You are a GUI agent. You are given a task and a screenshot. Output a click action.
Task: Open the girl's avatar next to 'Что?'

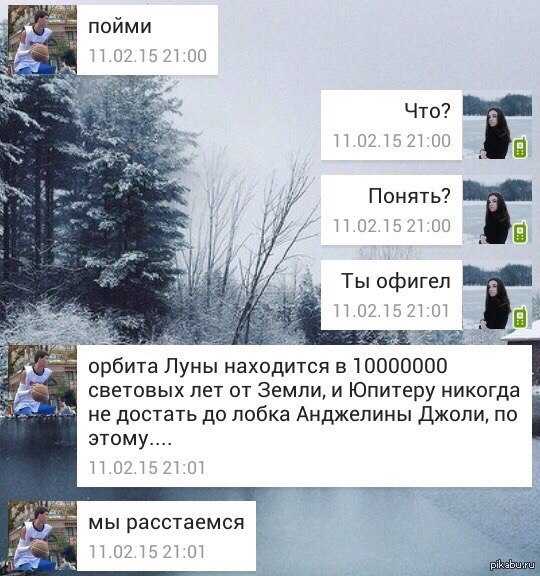[497, 127]
